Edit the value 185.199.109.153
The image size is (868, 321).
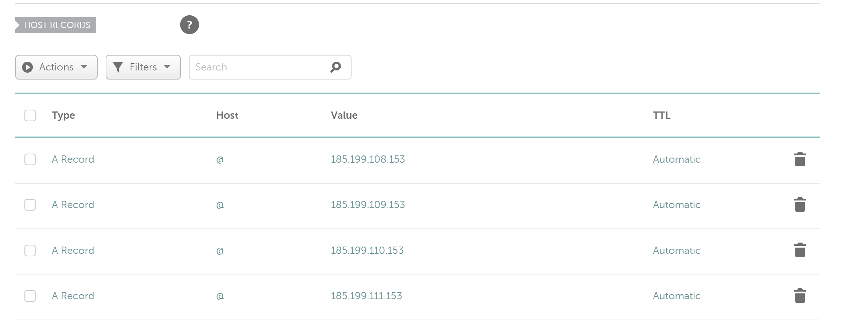368,205
